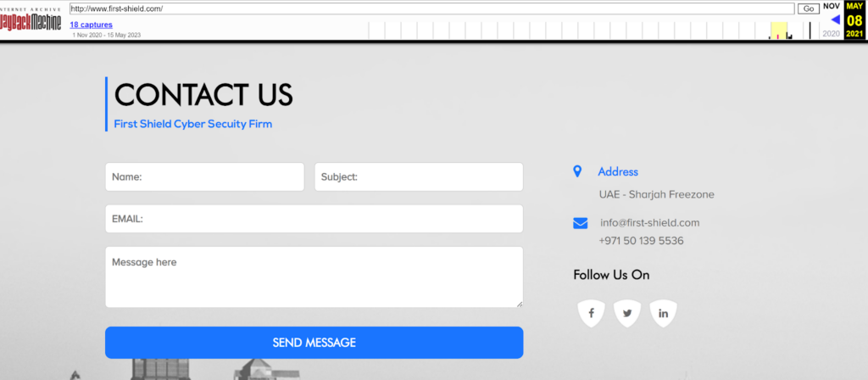Go to previous capture with blue arrow
The height and width of the screenshot is (380, 868).
coord(835,20)
